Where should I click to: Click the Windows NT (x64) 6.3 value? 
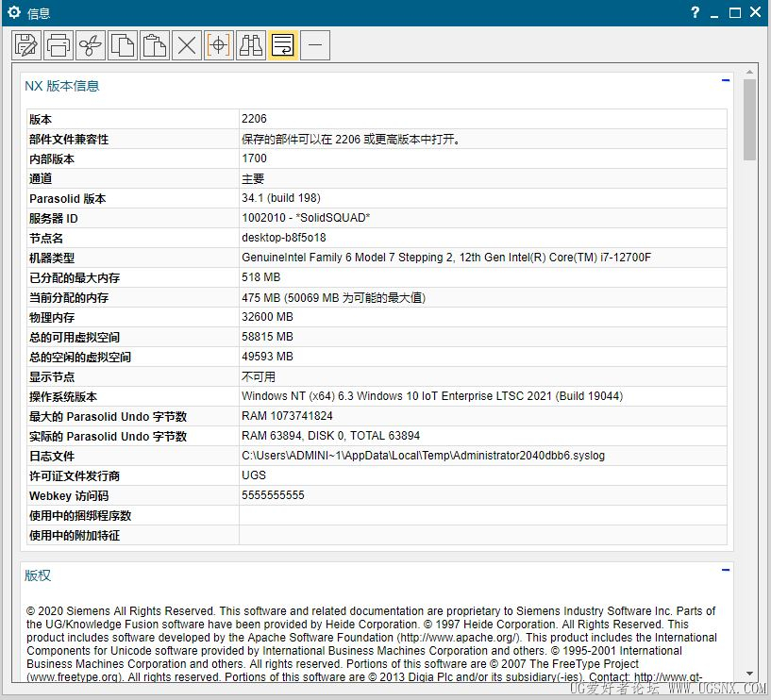point(432,396)
